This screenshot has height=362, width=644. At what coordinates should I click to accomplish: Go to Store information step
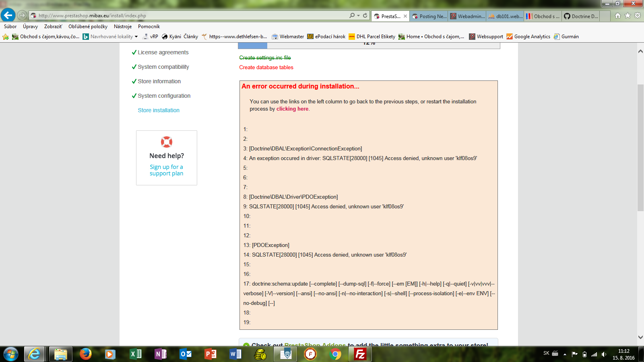159,81
